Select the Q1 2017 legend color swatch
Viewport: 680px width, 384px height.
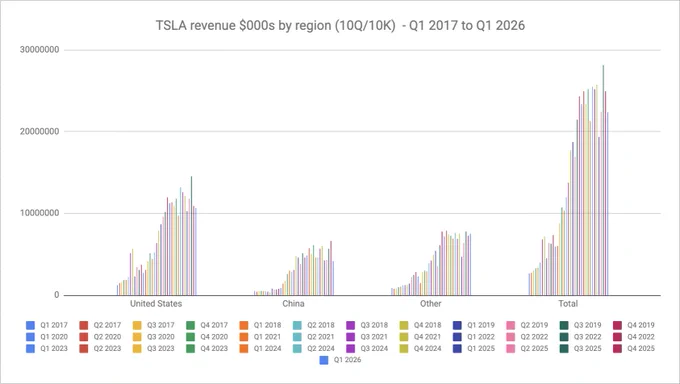click(30, 325)
